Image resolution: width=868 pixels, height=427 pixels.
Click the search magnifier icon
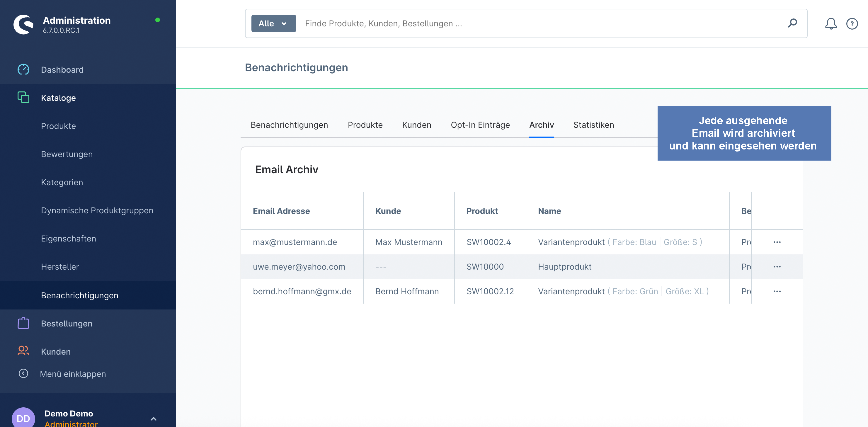(792, 23)
